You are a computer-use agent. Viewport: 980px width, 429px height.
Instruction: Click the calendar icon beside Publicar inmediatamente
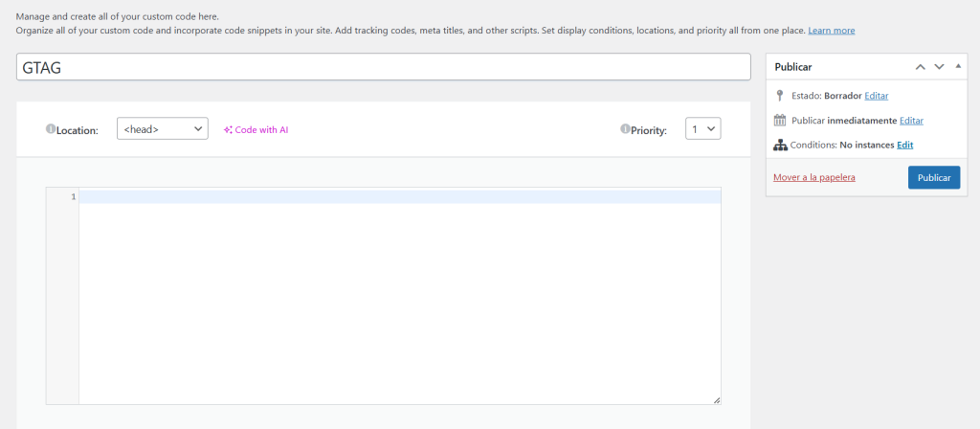[780, 120]
